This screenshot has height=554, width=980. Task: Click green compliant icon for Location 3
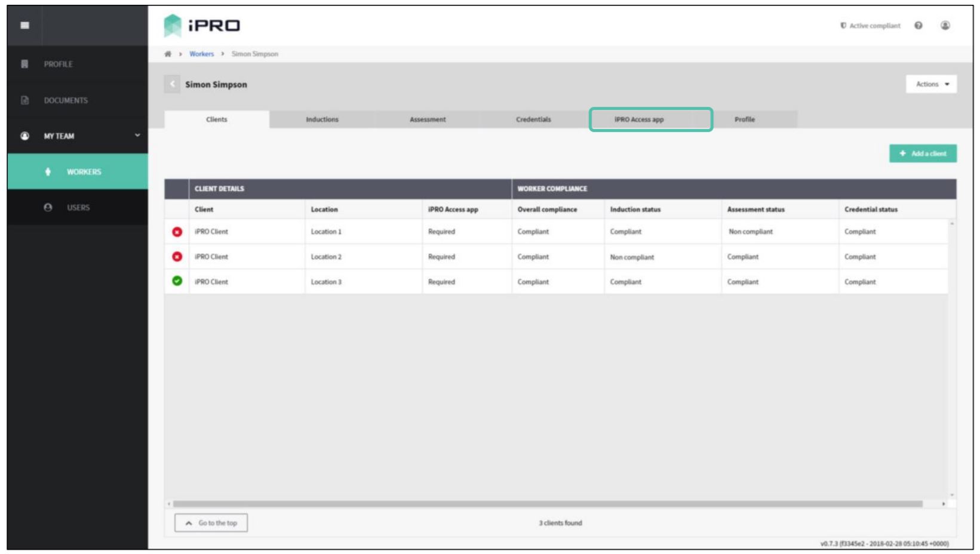click(x=177, y=281)
